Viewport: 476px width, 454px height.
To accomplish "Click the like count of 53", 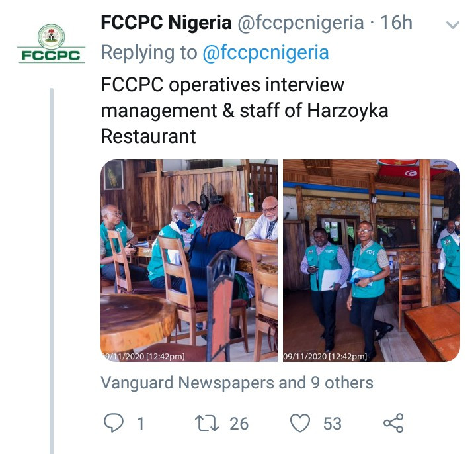I will coord(332,423).
